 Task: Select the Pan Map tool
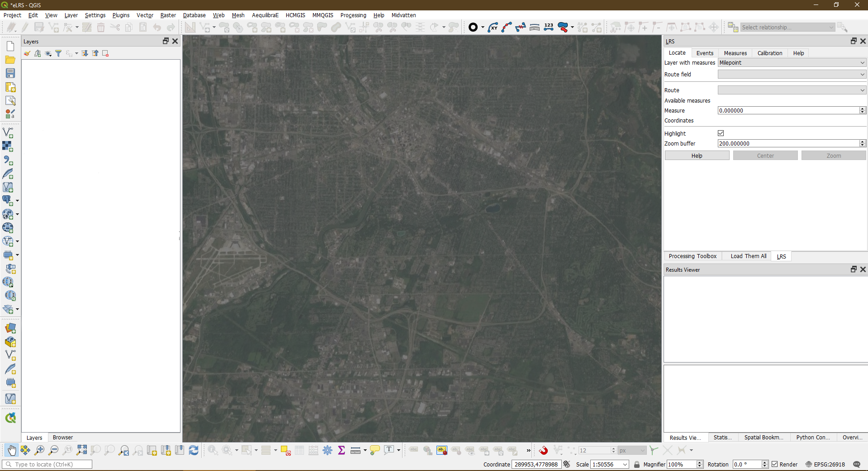tap(11, 450)
